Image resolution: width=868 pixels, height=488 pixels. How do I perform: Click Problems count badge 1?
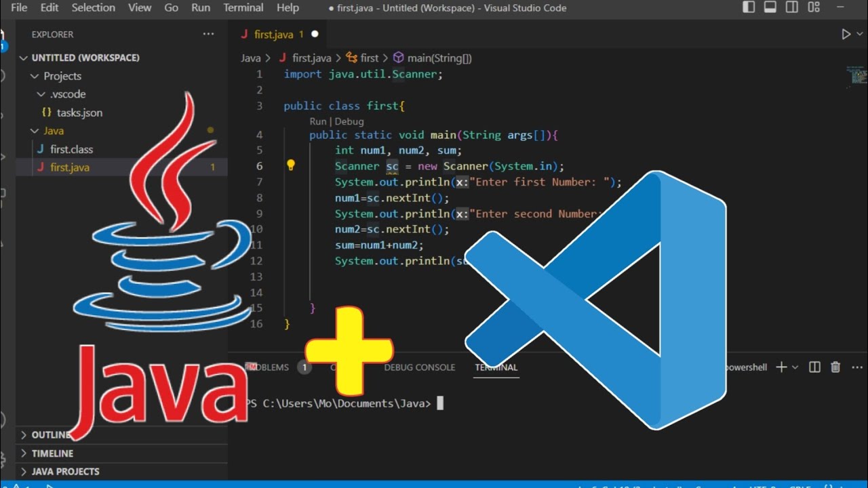click(304, 367)
